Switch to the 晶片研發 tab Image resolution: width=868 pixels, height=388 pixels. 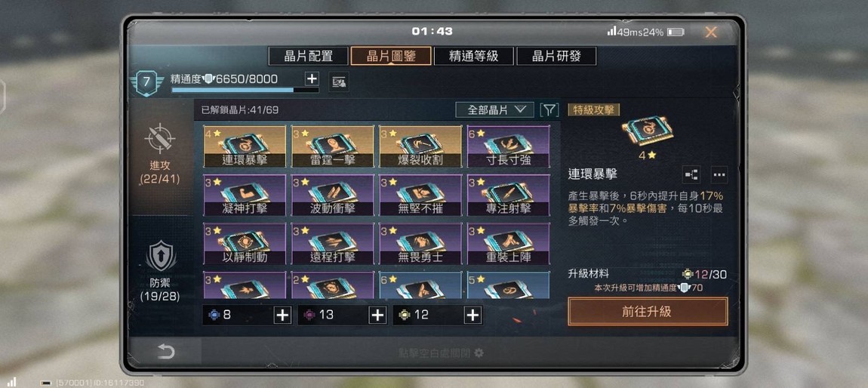556,56
